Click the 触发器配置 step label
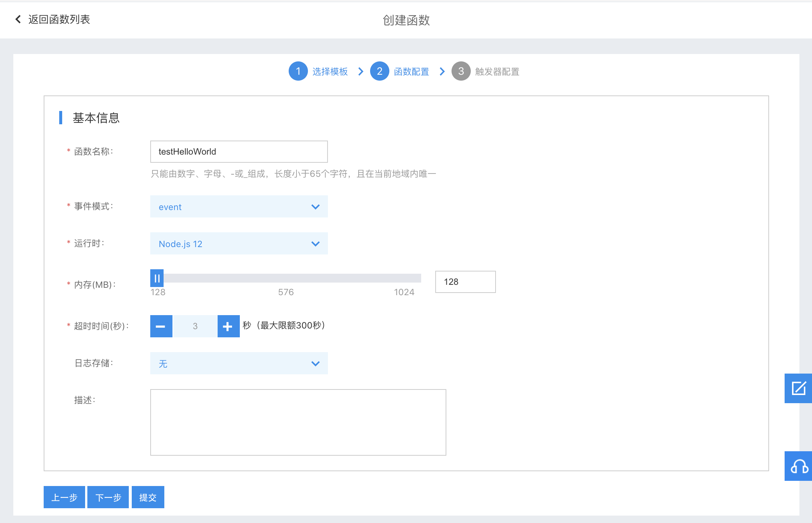This screenshot has width=812, height=523. pyautogui.click(x=497, y=71)
